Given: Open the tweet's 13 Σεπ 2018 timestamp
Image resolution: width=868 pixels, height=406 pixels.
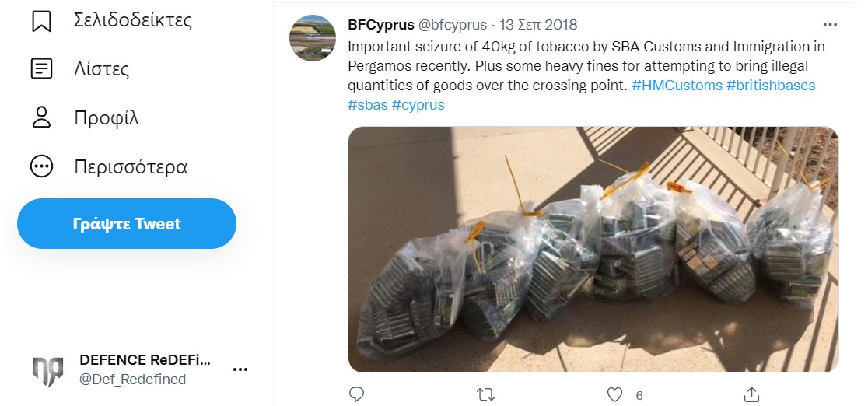Looking at the screenshot, I should (x=538, y=25).
